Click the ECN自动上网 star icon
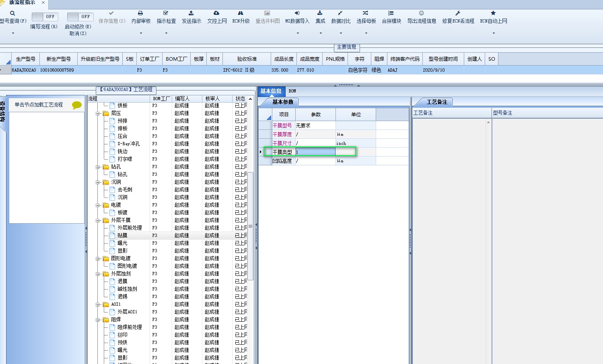This screenshot has height=364, width=603. (x=493, y=13)
